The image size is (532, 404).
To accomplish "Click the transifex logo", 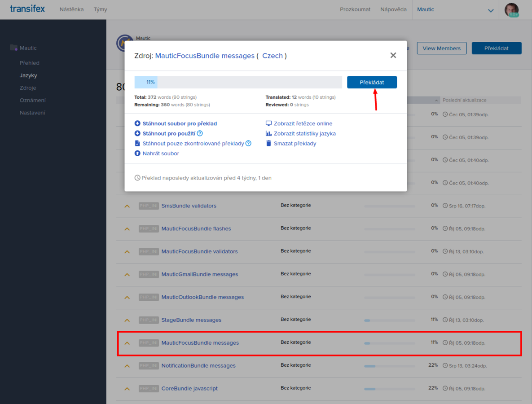I will 27,9.
